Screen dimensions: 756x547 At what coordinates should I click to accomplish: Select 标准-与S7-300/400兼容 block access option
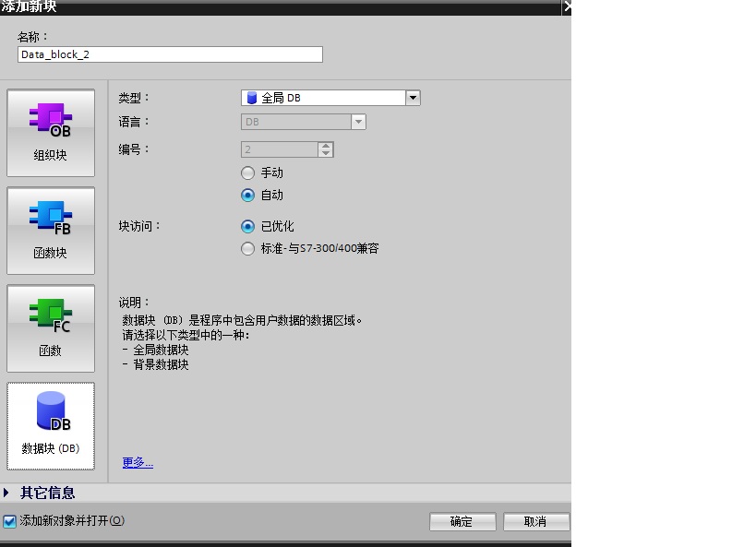247,249
